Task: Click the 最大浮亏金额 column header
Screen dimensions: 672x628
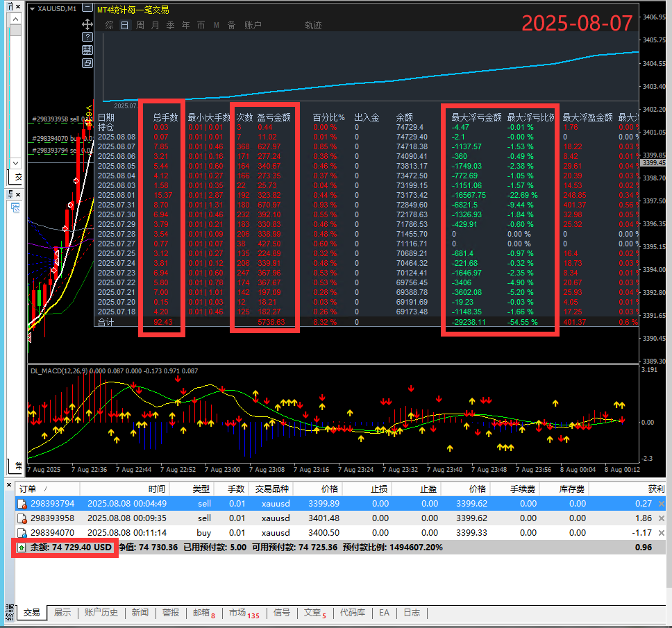Action: pyautogui.click(x=476, y=117)
